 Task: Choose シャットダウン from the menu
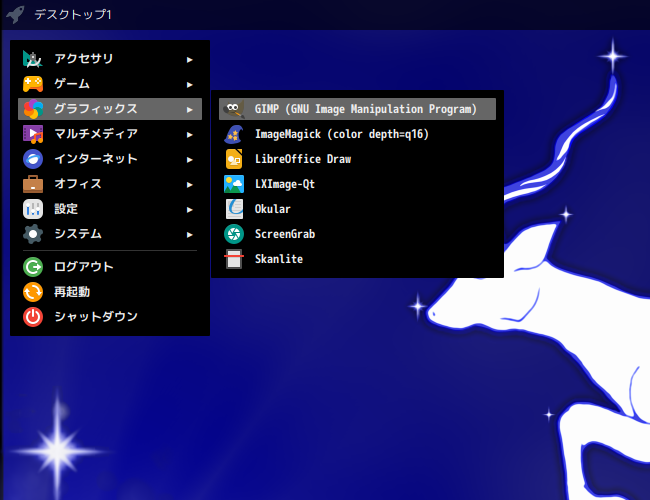coord(110,317)
